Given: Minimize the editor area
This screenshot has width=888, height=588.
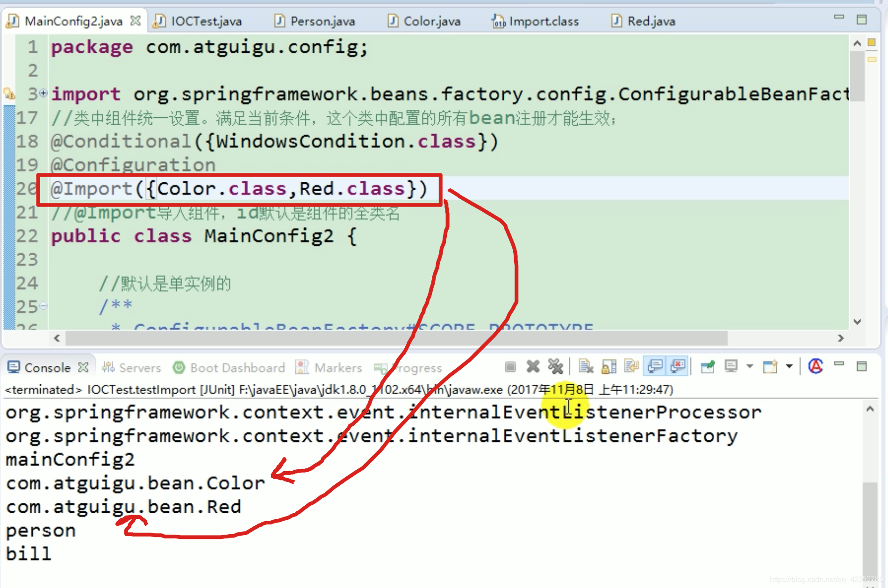Looking at the screenshot, I should (839, 17).
